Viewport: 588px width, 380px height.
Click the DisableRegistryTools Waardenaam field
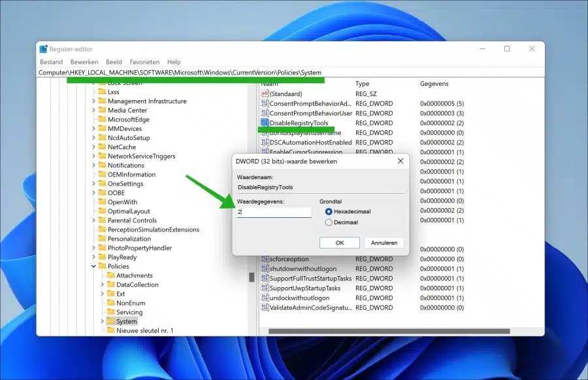pyautogui.click(x=321, y=187)
